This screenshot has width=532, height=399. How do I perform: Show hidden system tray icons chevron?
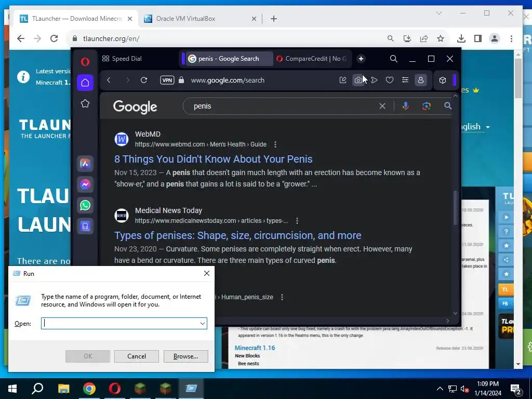point(440,389)
